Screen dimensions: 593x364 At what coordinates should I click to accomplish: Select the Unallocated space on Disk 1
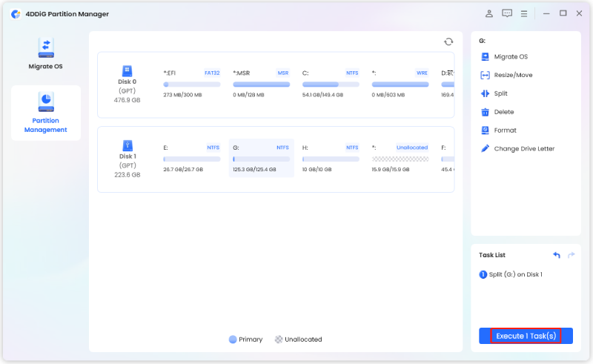(400, 159)
